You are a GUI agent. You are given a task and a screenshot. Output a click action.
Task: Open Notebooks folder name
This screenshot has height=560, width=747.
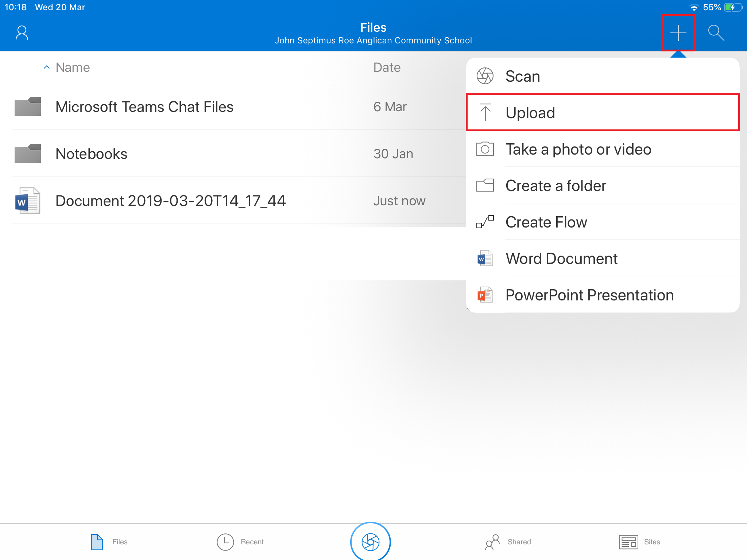coord(91,153)
